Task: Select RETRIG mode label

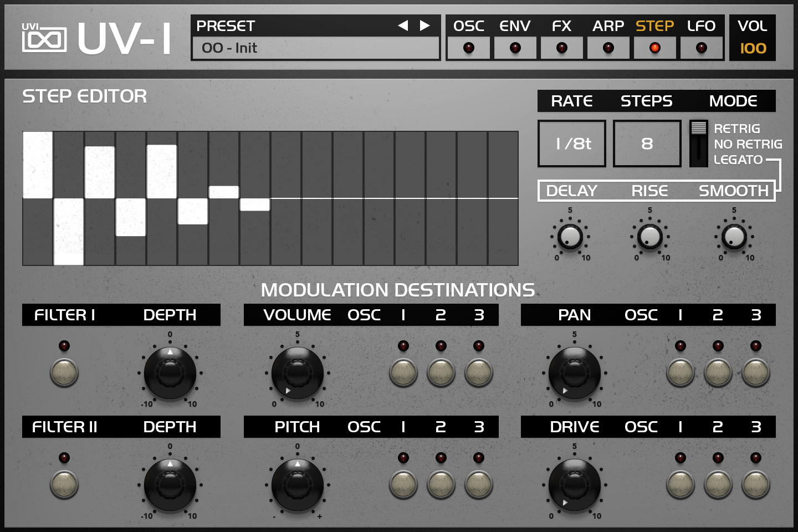Action: [737, 129]
